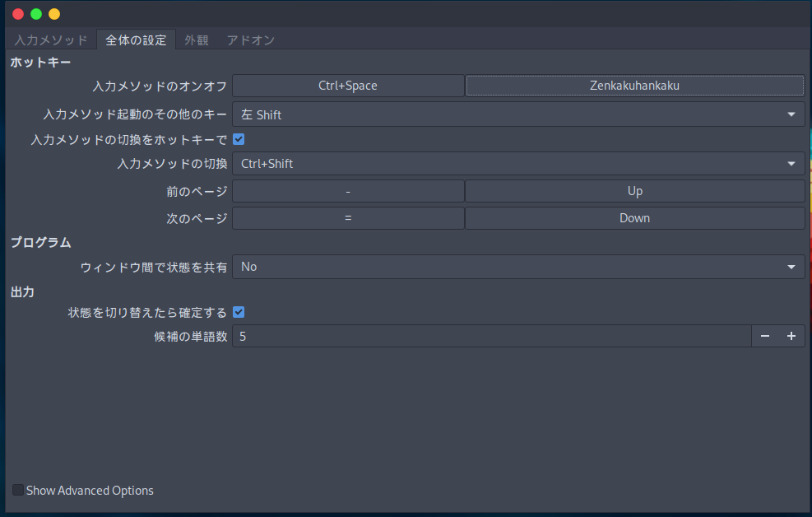Uncheck 状態を切り替えたら確定する checkbox
The height and width of the screenshot is (517, 812).
(x=239, y=312)
